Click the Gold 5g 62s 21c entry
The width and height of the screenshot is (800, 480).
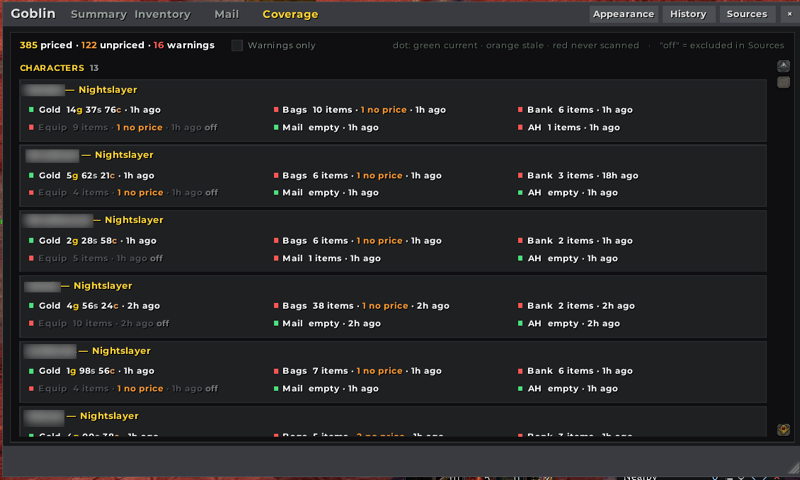tap(91, 175)
